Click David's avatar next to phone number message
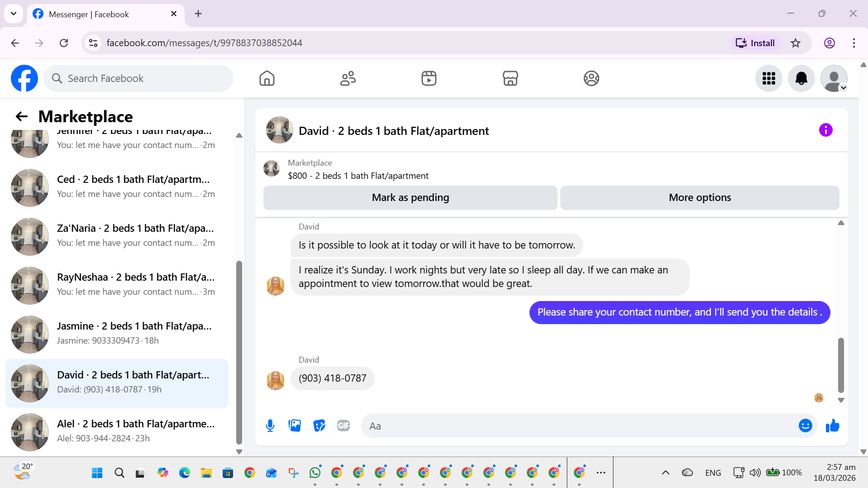This screenshot has width=868, height=488. 276,381
